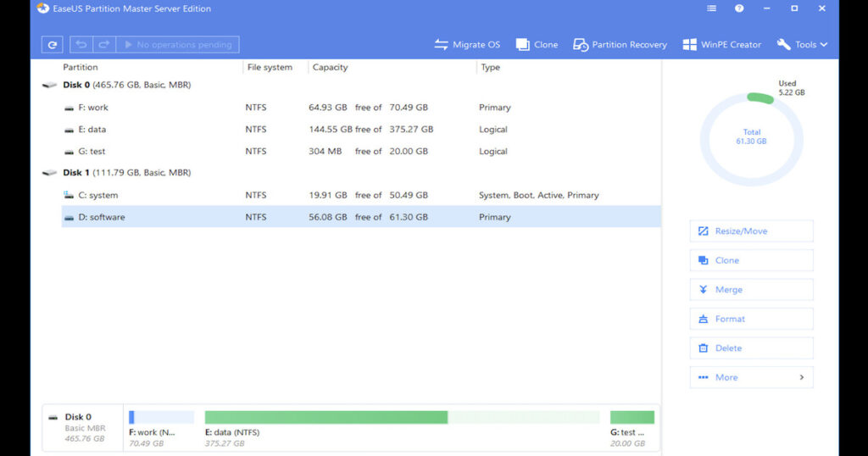The image size is (868, 456).
Task: Open the Migrate OS tool
Action: (x=467, y=45)
